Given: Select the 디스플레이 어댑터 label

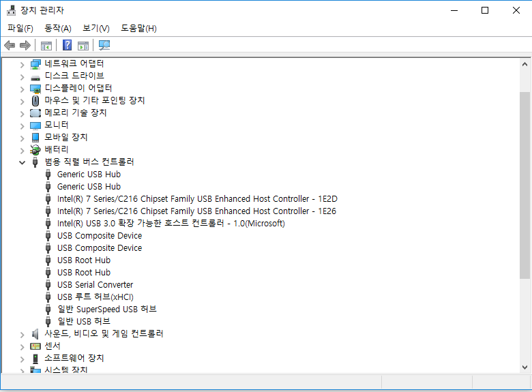Looking at the screenshot, I should click(78, 88).
